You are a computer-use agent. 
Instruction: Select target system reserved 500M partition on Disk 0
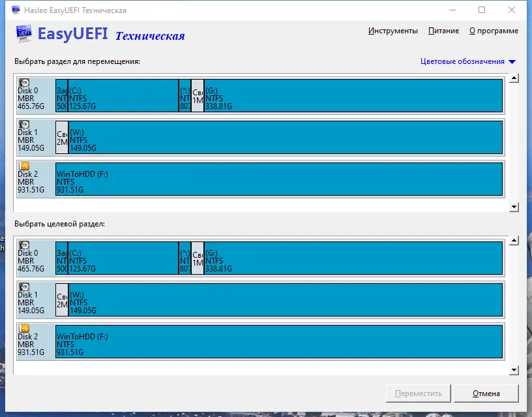click(x=61, y=258)
